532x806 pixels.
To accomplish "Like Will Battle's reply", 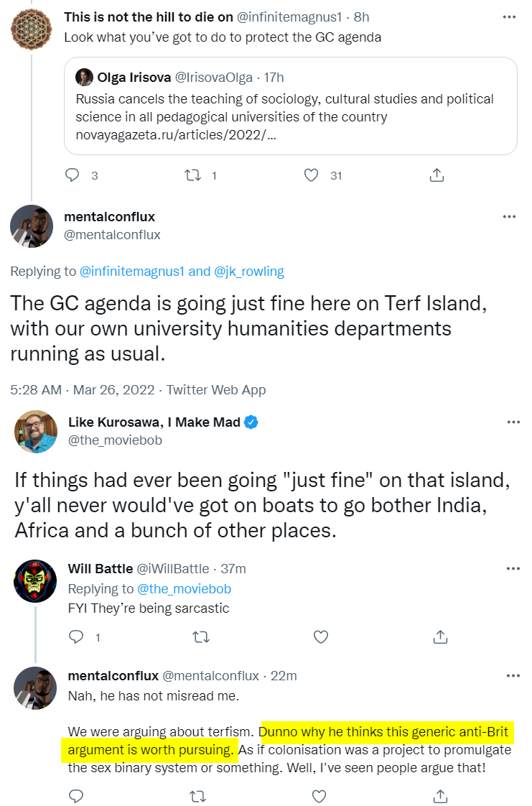I will pyautogui.click(x=321, y=636).
